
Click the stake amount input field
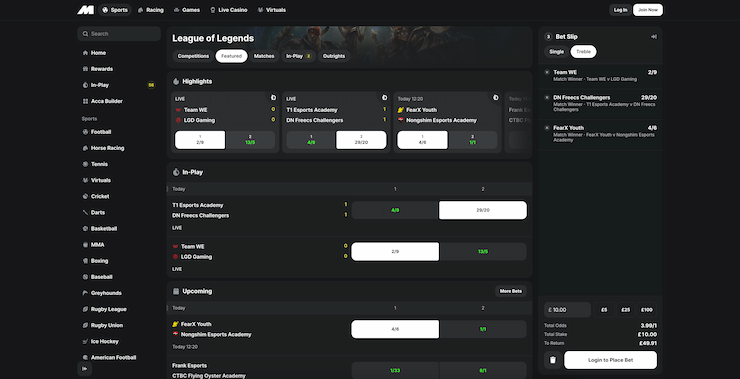pyautogui.click(x=567, y=310)
